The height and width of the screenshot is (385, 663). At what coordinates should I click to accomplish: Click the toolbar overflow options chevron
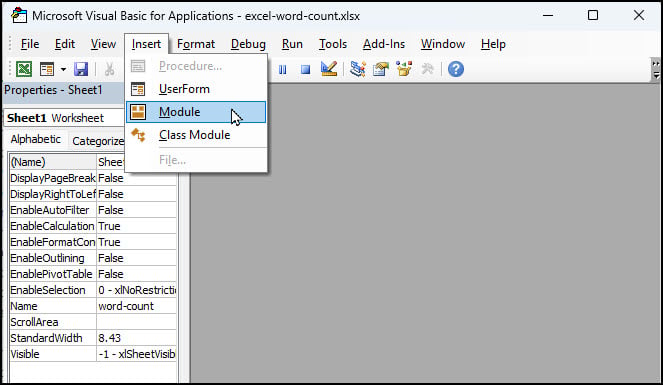click(x=656, y=69)
